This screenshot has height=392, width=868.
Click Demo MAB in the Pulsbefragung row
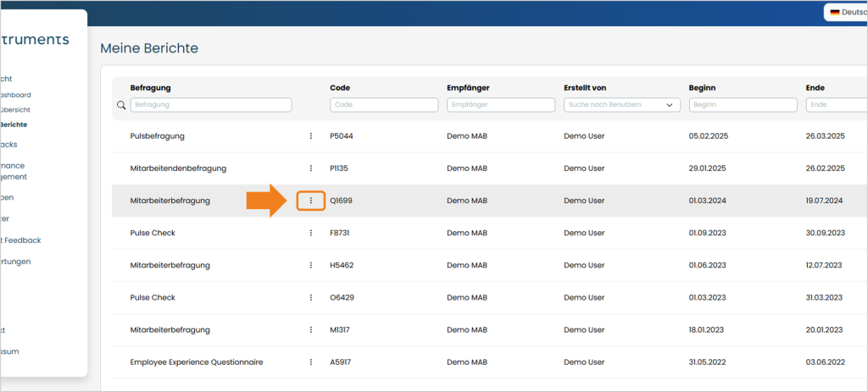click(x=467, y=136)
